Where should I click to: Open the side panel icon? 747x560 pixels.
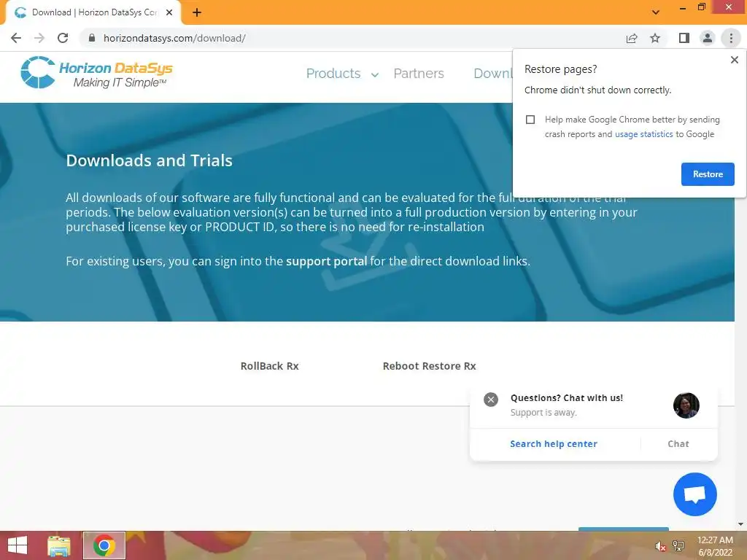pyautogui.click(x=684, y=38)
